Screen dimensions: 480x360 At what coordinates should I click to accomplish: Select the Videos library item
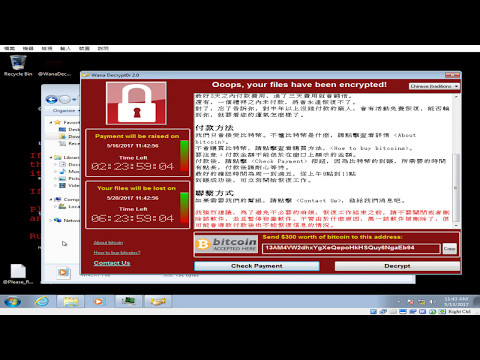(69, 185)
